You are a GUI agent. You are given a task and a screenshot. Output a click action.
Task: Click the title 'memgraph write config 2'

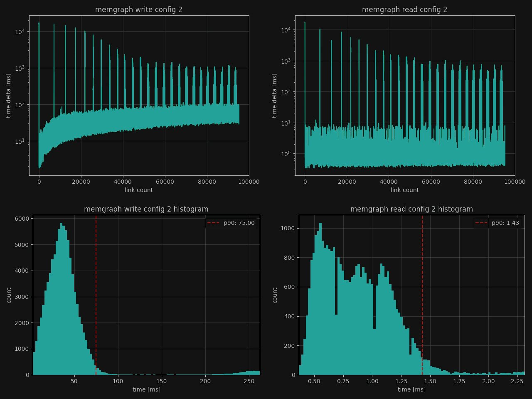click(x=139, y=10)
